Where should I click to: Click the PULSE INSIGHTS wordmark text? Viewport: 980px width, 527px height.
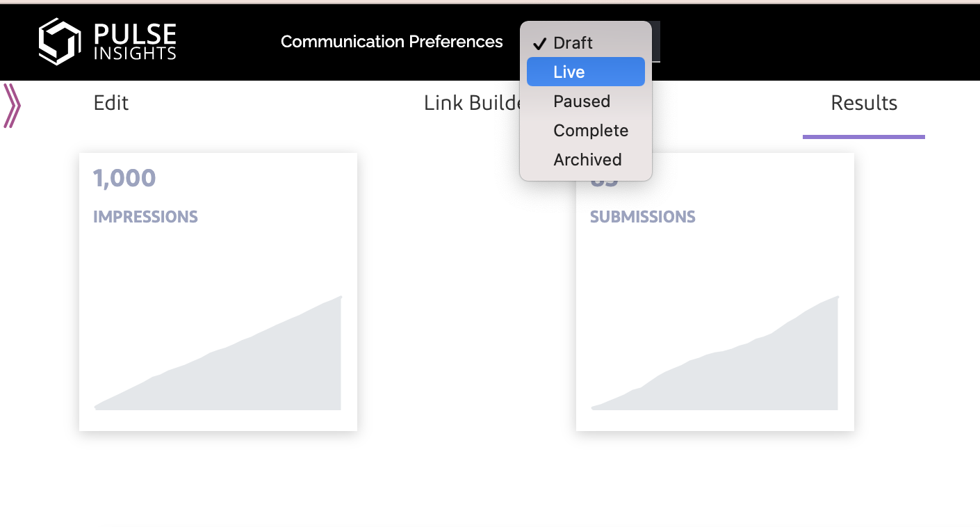click(135, 41)
